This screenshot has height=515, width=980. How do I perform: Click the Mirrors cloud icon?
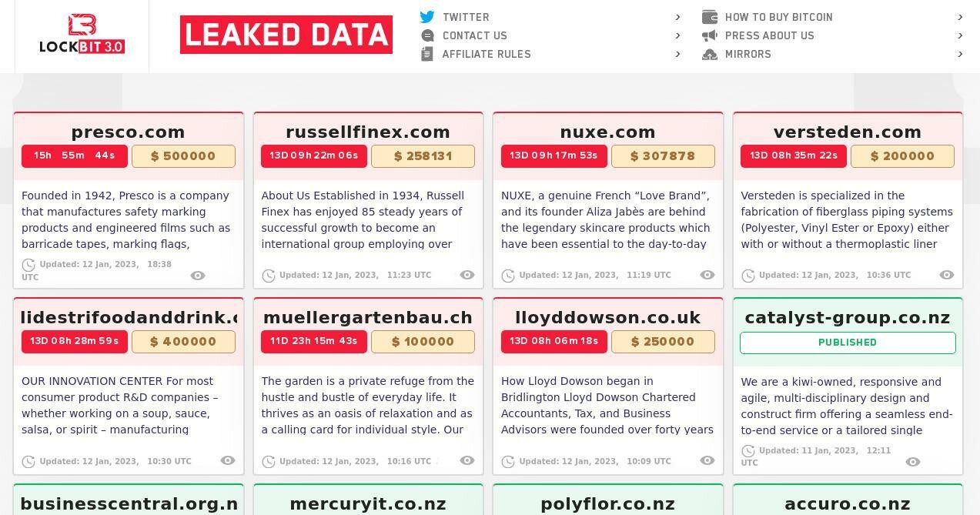coord(710,54)
